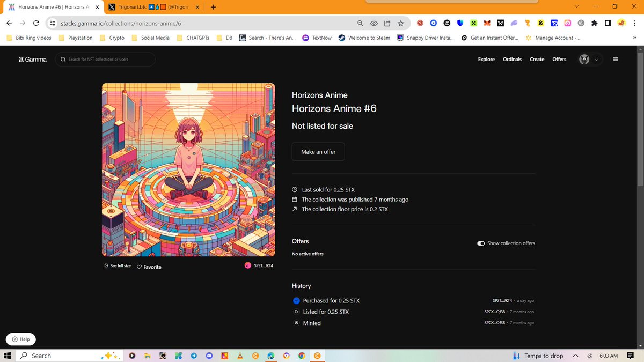Open the CHATGPTs bookmark folder
Viewport: 644px width, 362px height.
[193, 38]
